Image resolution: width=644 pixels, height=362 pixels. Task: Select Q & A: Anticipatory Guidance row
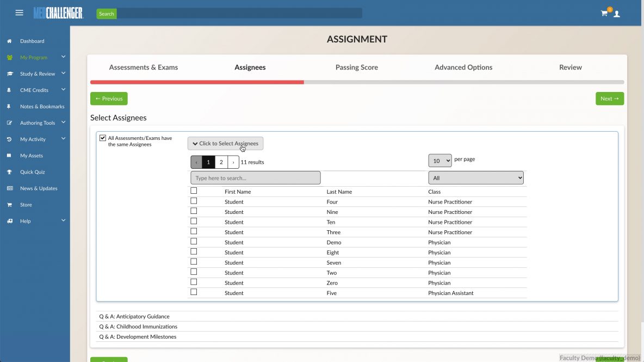tap(357, 316)
